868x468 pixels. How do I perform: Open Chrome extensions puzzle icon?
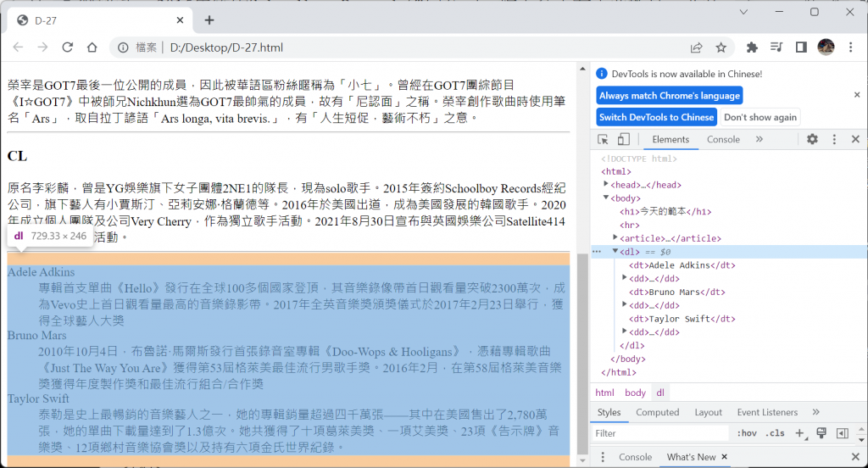[x=752, y=47]
